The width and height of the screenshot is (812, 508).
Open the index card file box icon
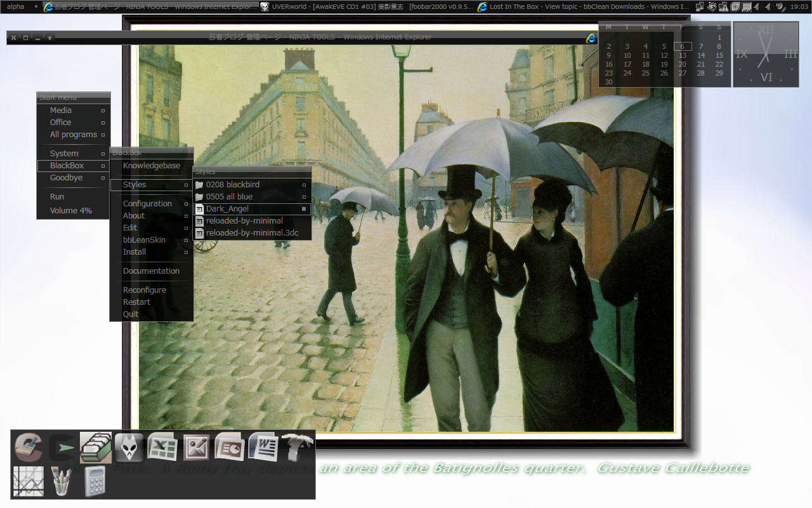coord(96,447)
